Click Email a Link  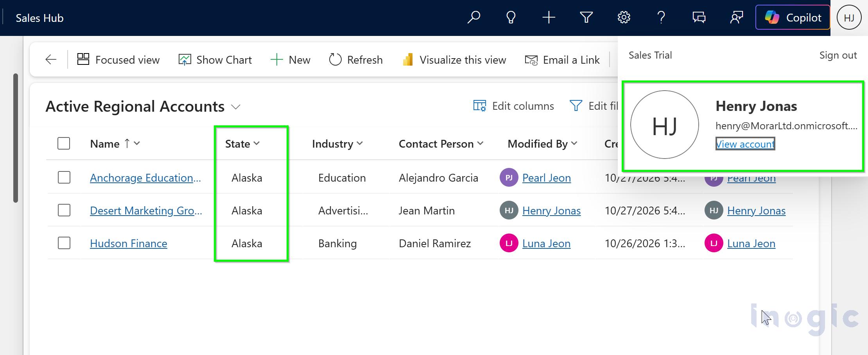tap(562, 60)
